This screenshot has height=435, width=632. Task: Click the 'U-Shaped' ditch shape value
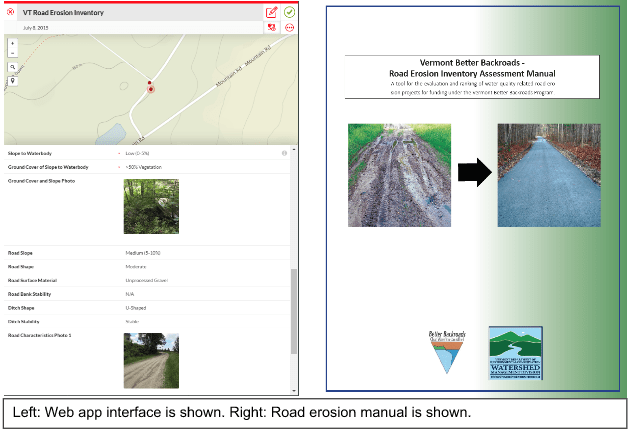point(136,308)
